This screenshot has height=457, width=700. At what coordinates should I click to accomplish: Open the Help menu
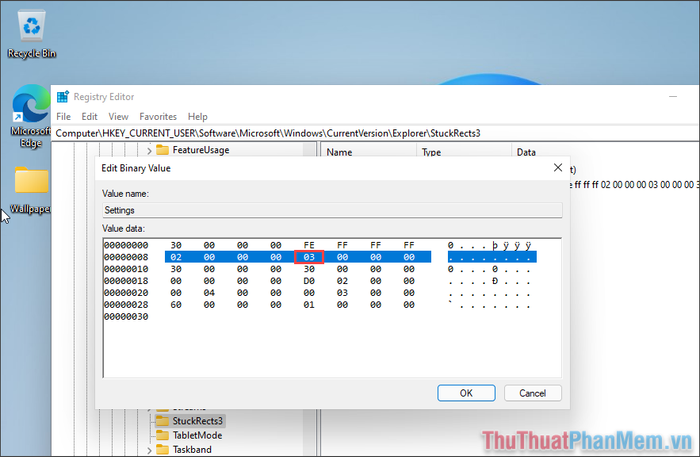197,116
